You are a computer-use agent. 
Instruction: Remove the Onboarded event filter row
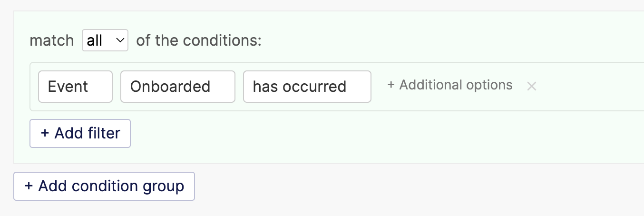click(x=532, y=86)
